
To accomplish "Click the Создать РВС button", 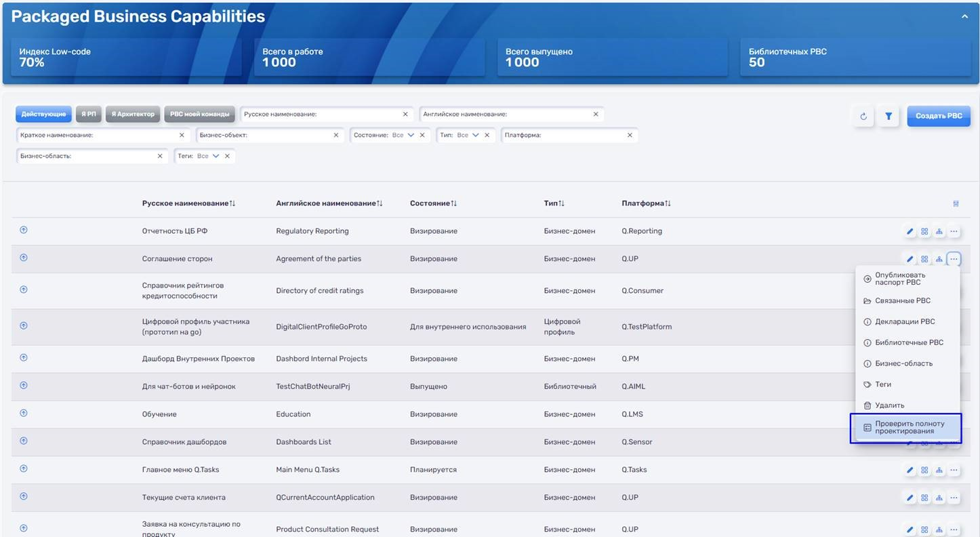I will coord(939,116).
